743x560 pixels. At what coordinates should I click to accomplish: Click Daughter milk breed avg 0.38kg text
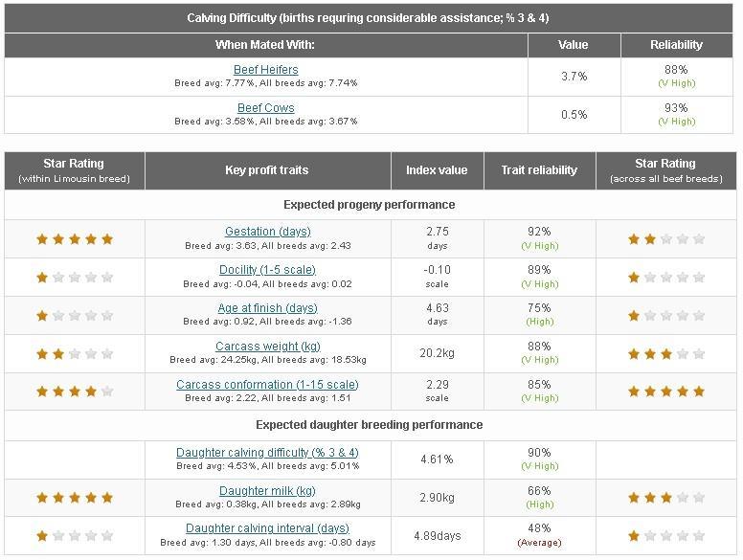(268, 504)
